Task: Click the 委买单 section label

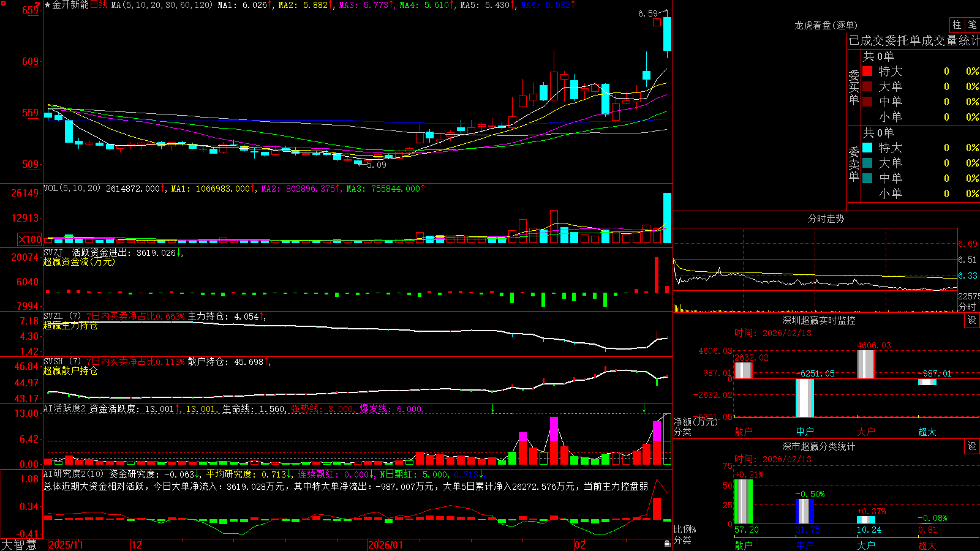Action: click(854, 87)
